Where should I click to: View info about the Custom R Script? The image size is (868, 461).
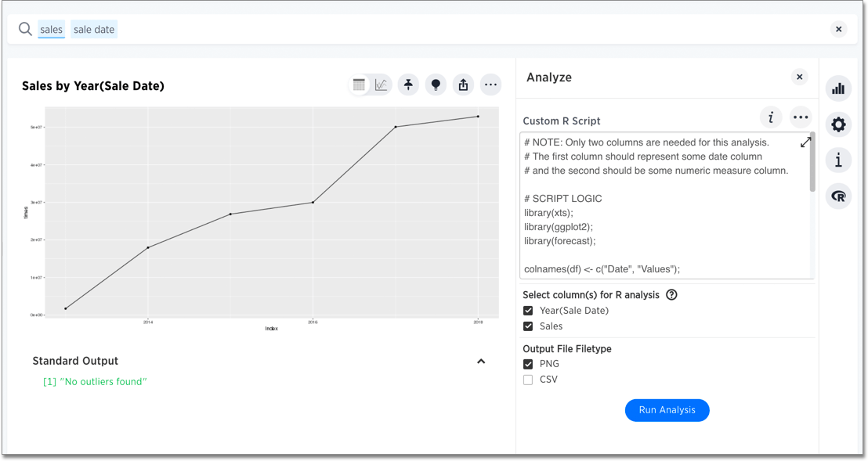771,117
